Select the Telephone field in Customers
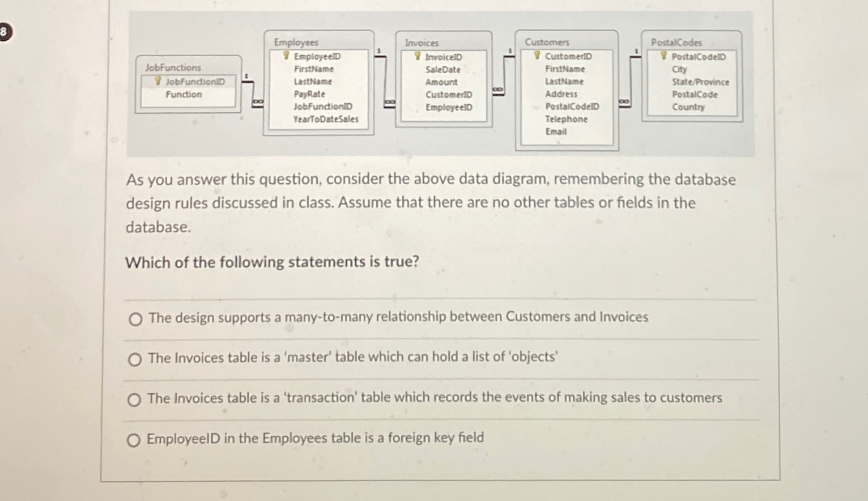This screenshot has height=501, width=868. click(x=565, y=119)
